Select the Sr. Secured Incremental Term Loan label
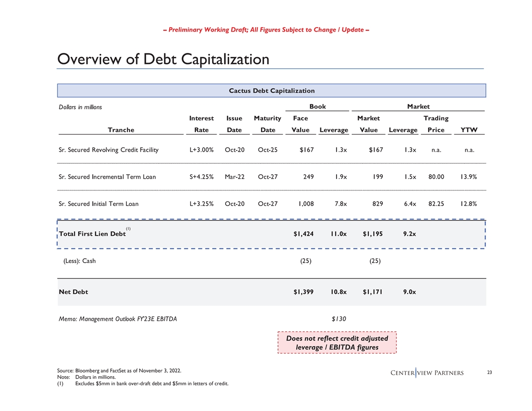 pyautogui.click(x=107, y=177)
